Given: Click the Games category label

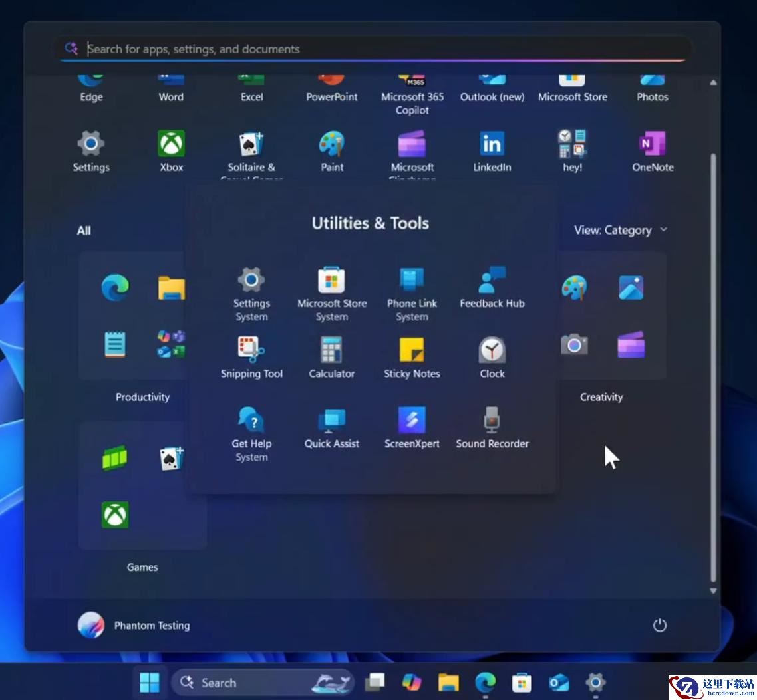Looking at the screenshot, I should click(142, 567).
